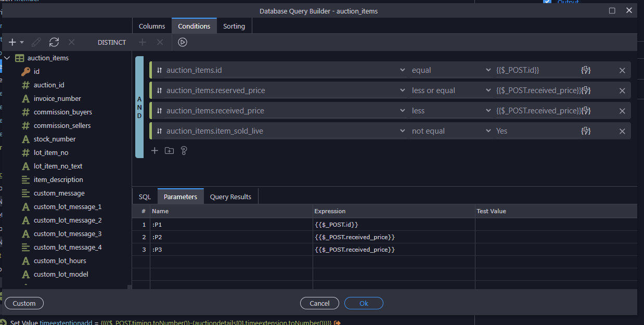Click sort handle icon on reserved_price condition

click(x=159, y=90)
